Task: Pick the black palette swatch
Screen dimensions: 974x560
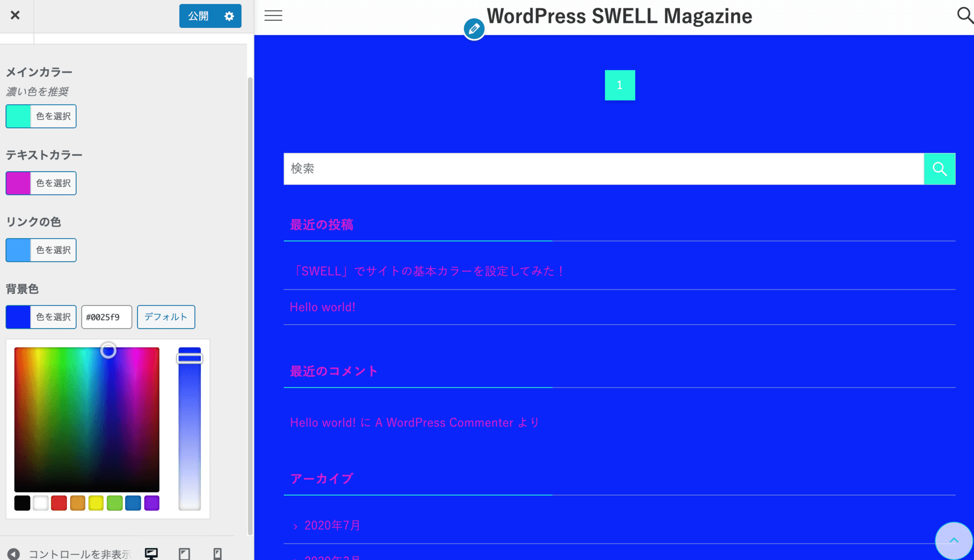Action: pos(22,503)
